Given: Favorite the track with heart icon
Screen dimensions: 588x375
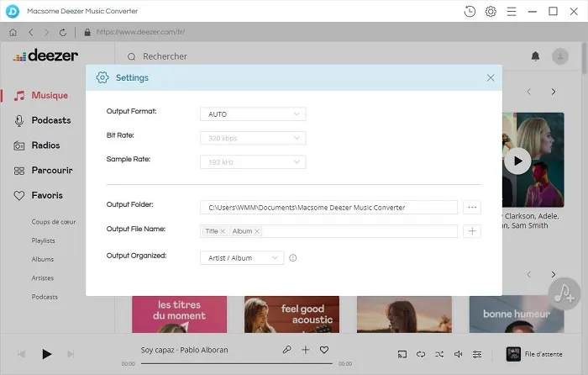Looking at the screenshot, I should click(x=324, y=350).
